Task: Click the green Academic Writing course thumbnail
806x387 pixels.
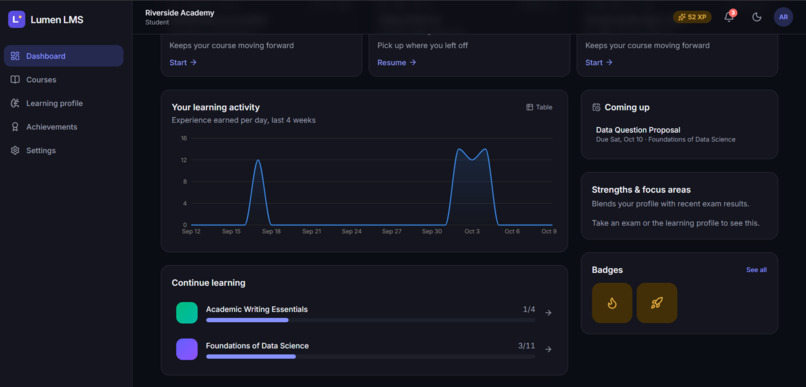Action: [187, 312]
